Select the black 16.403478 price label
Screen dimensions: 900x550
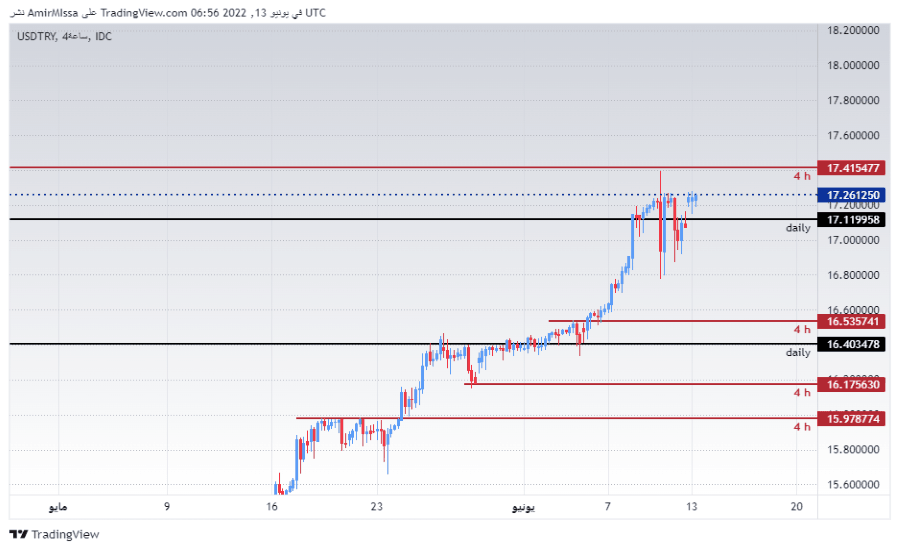click(852, 344)
